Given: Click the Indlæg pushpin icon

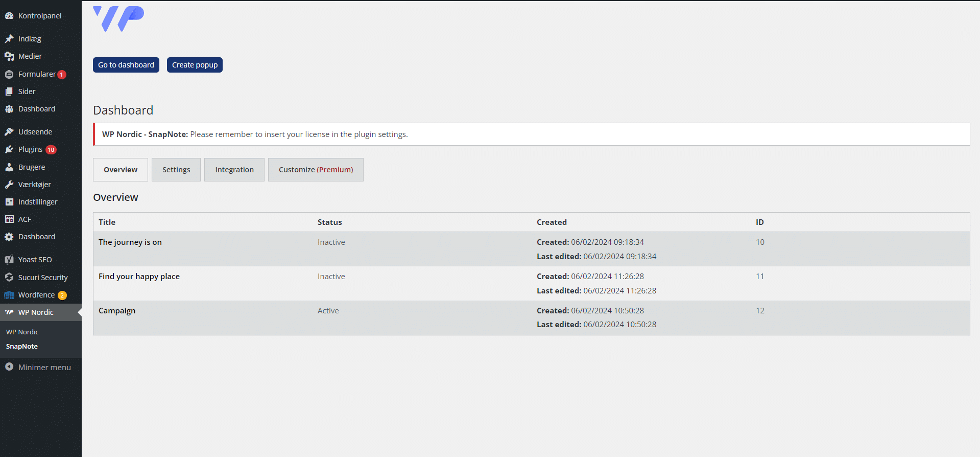Looking at the screenshot, I should 9,39.
